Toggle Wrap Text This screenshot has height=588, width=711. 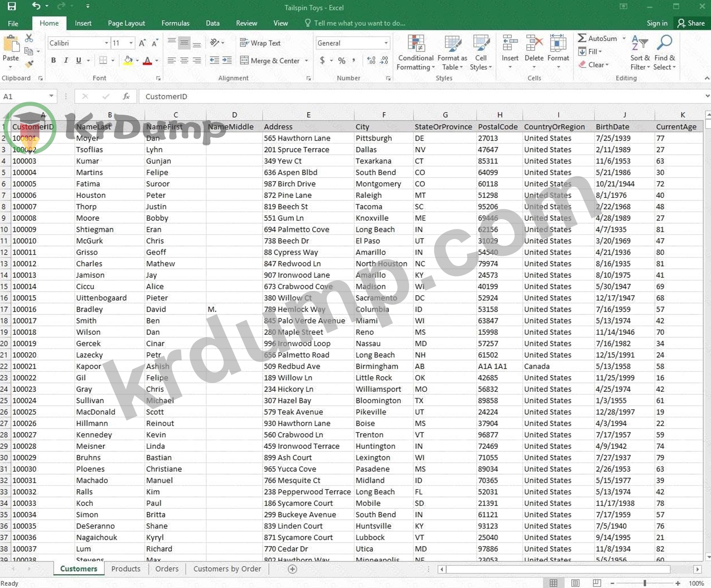pyautogui.click(x=260, y=43)
